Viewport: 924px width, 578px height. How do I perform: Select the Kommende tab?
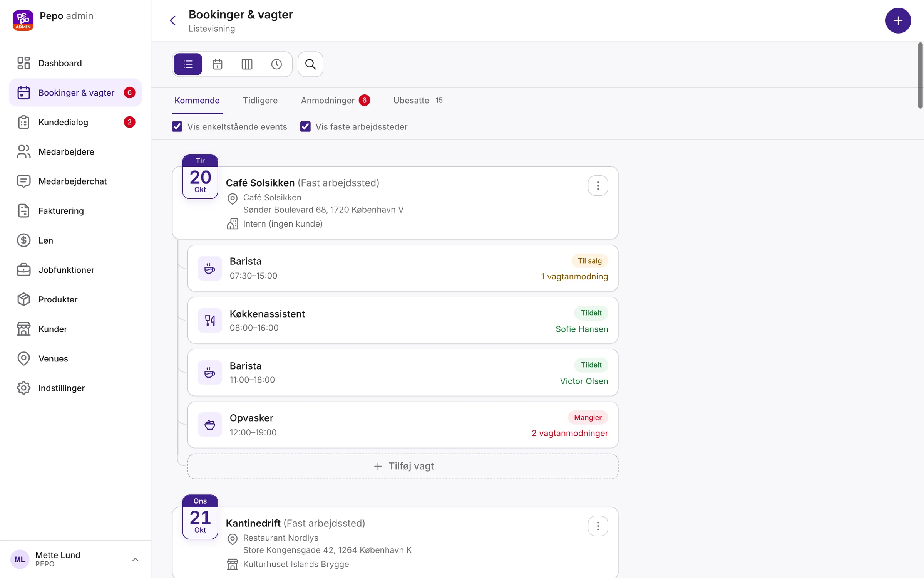tap(197, 101)
